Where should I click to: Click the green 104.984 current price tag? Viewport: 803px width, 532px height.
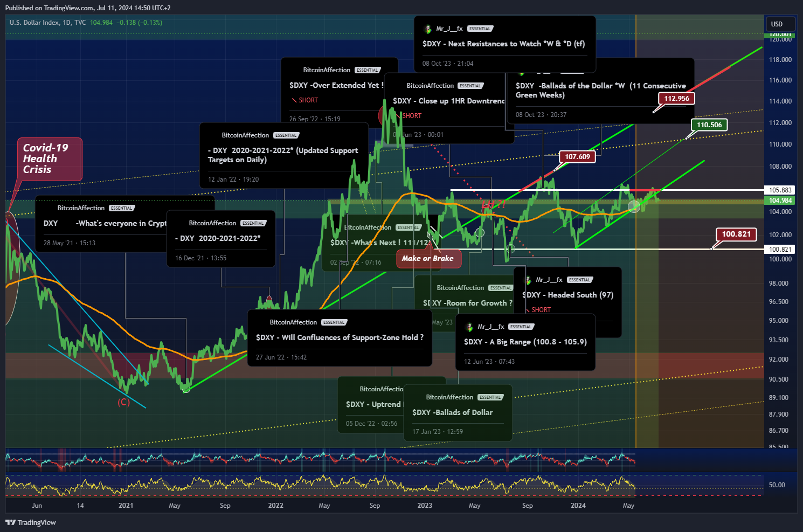tap(780, 201)
